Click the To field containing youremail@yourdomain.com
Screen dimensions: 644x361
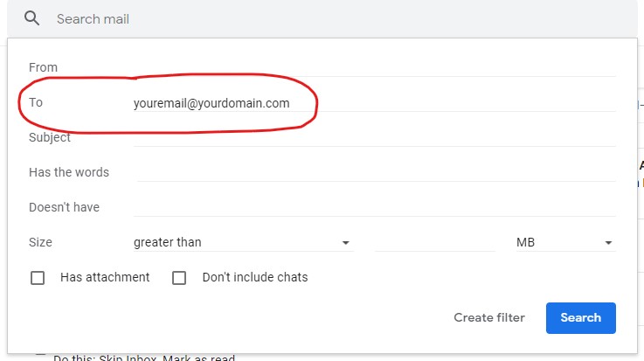pyautogui.click(x=374, y=103)
